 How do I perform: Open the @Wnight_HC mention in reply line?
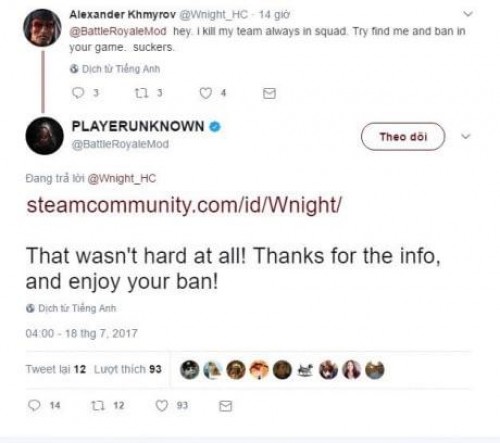click(x=122, y=179)
